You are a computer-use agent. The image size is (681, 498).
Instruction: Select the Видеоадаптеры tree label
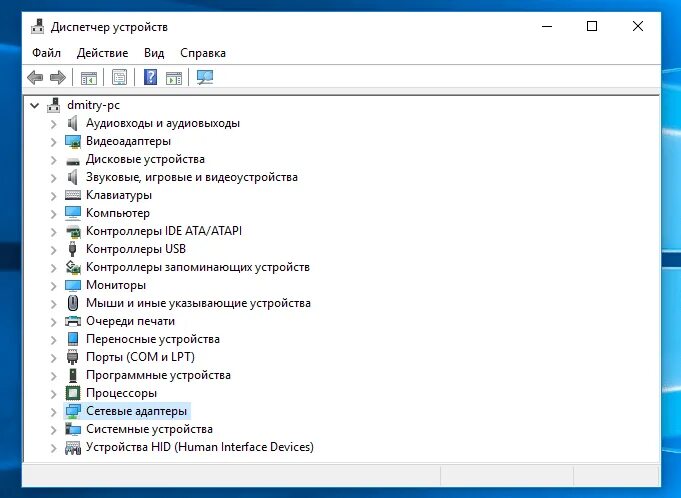pos(128,141)
